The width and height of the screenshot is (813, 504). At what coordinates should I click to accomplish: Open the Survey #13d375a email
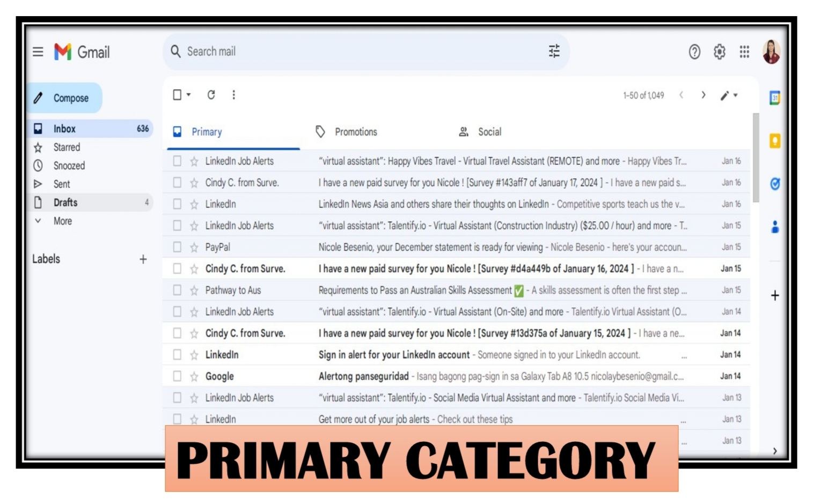[456, 333]
